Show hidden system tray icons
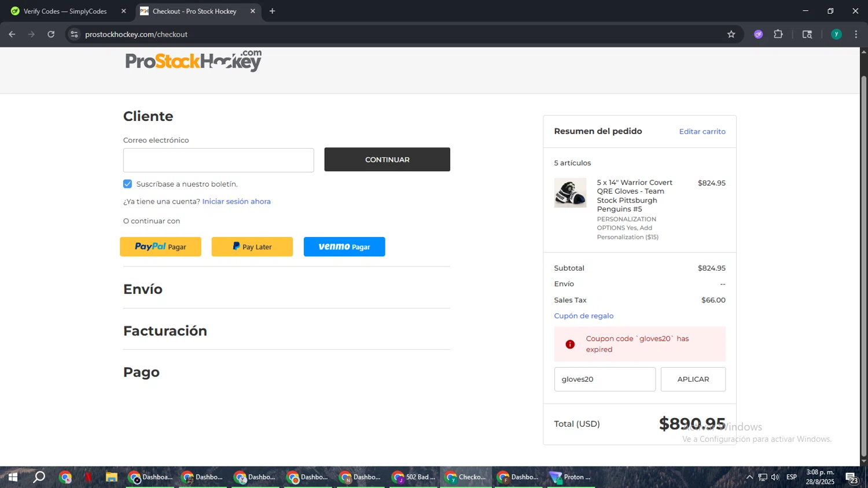This screenshot has height=488, width=868. click(x=749, y=477)
